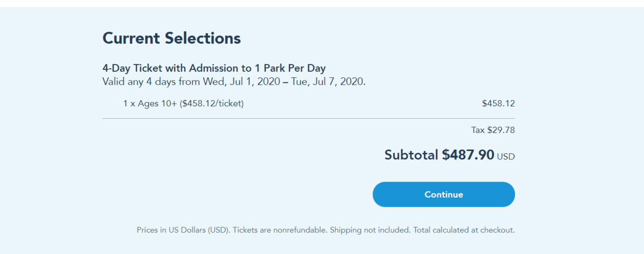Click the Continue button
Image resolution: width=644 pixels, height=254 pixels.
pos(443,194)
